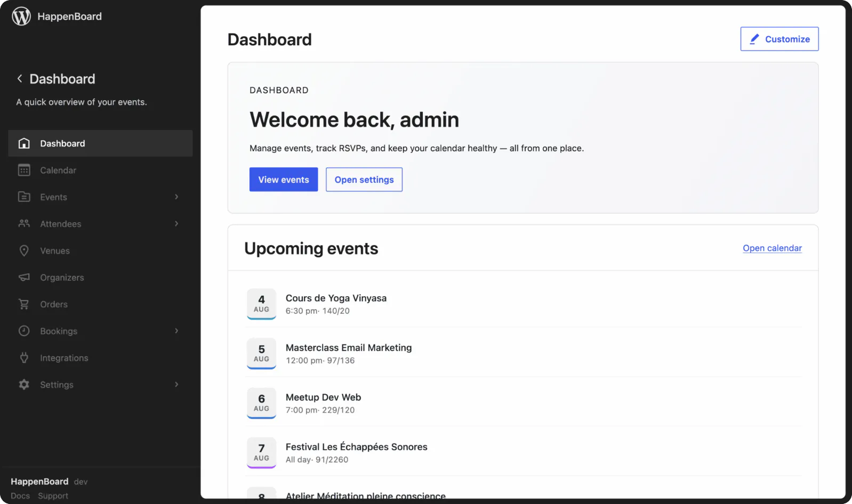852x504 pixels.
Task: Expand the Settings submenu chevron
Action: pyautogui.click(x=176, y=385)
